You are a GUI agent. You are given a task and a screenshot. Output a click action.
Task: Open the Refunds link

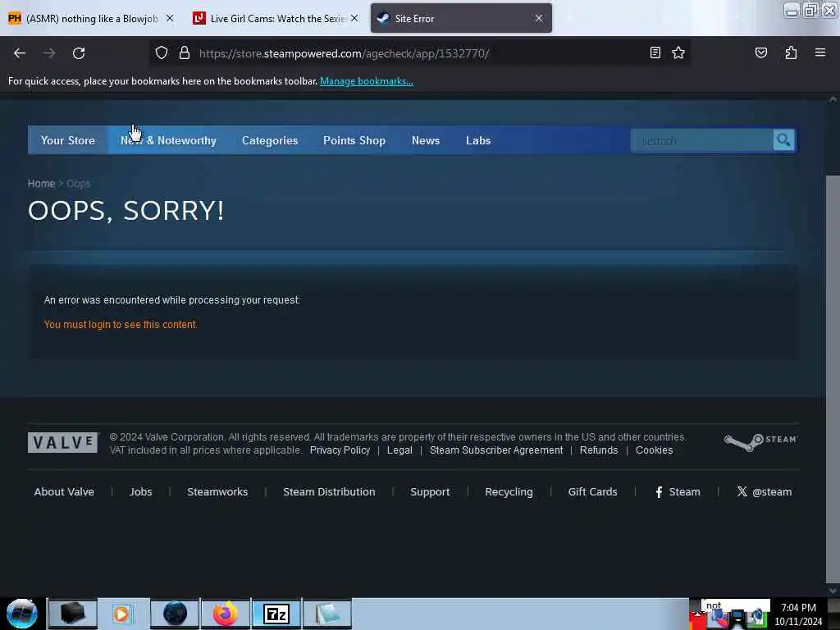pos(598,450)
